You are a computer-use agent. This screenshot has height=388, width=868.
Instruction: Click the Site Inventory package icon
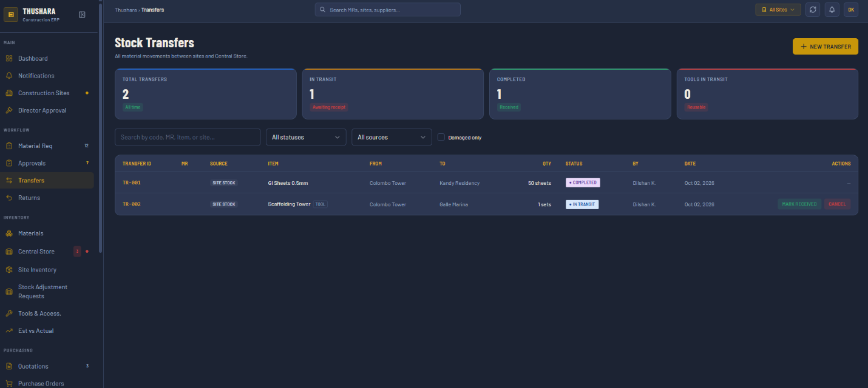coord(9,270)
